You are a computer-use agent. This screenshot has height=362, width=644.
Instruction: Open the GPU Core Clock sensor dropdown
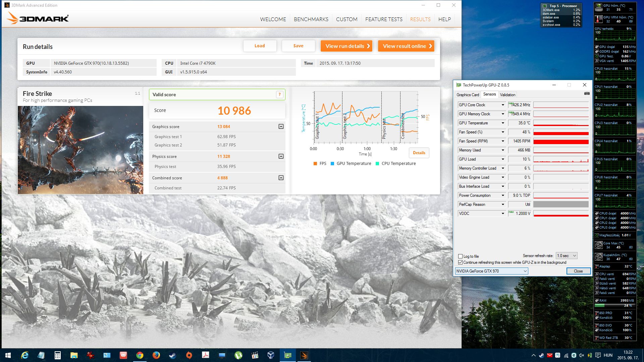[x=503, y=105]
